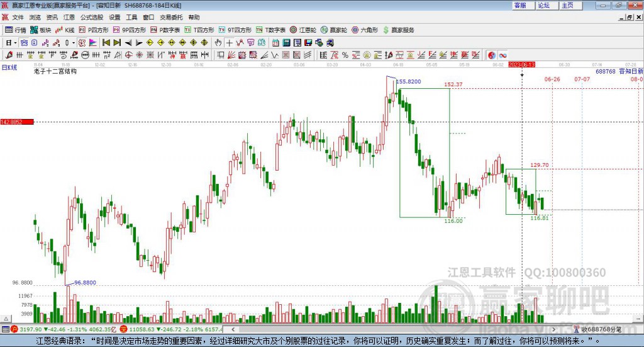Toggle the pink flag indicator button
The width and height of the screenshot is (644, 347).
[x=93, y=43]
